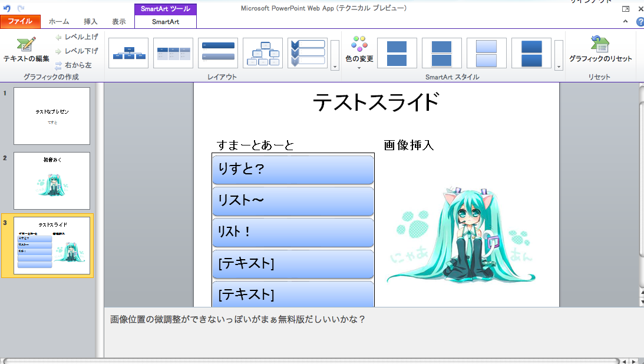Switch to the 挿入 tab
644x364 pixels.
tap(90, 22)
